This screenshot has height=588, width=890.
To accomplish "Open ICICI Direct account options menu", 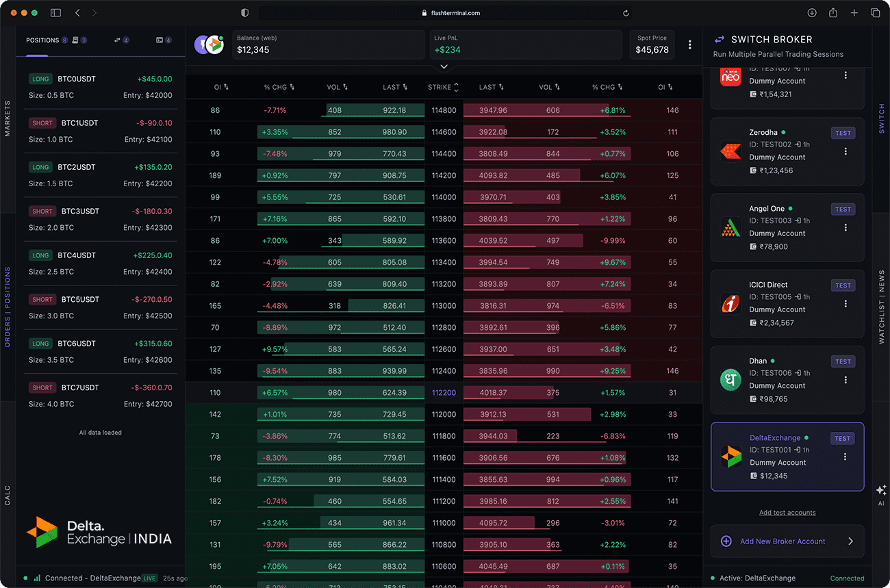I will (845, 303).
